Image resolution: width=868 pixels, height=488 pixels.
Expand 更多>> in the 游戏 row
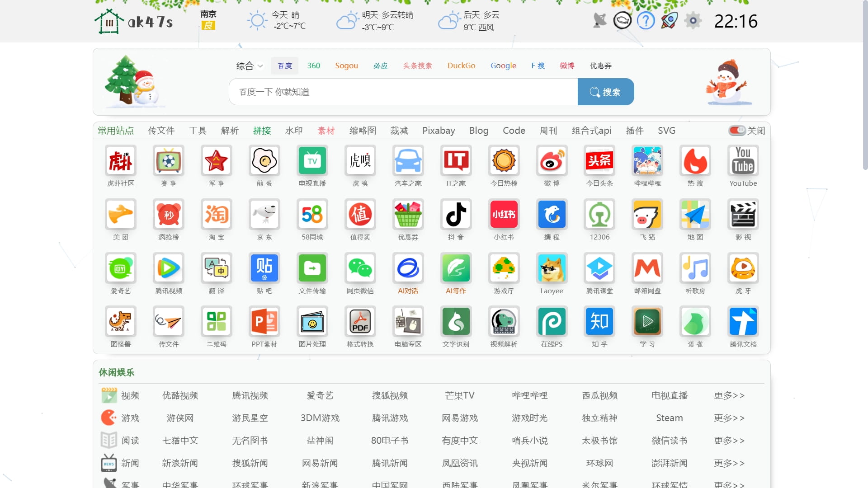(x=729, y=418)
